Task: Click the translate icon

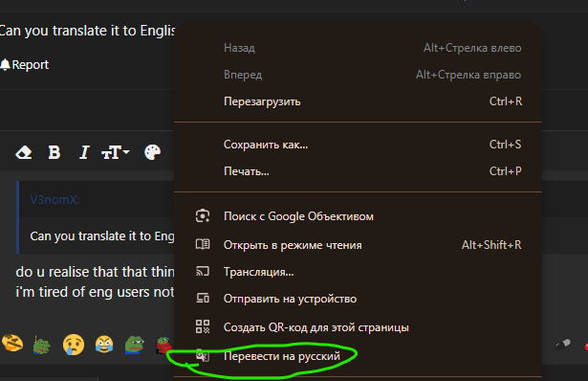Action: [203, 355]
